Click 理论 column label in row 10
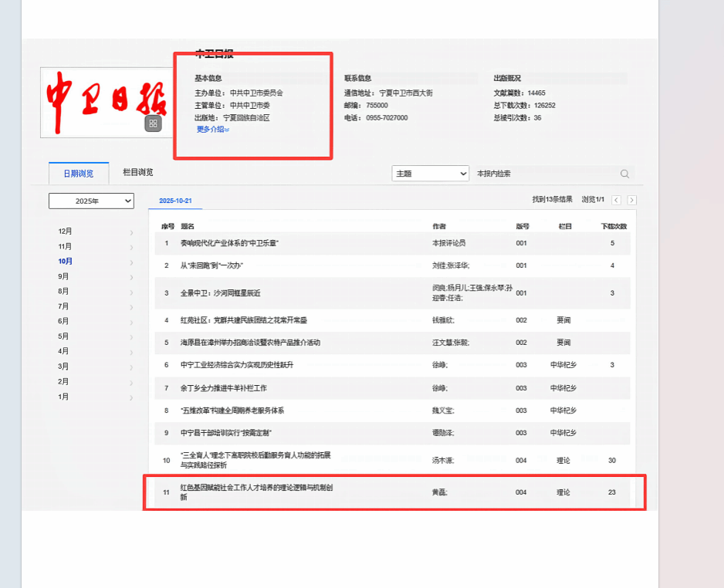This screenshot has width=724, height=588. point(563,460)
